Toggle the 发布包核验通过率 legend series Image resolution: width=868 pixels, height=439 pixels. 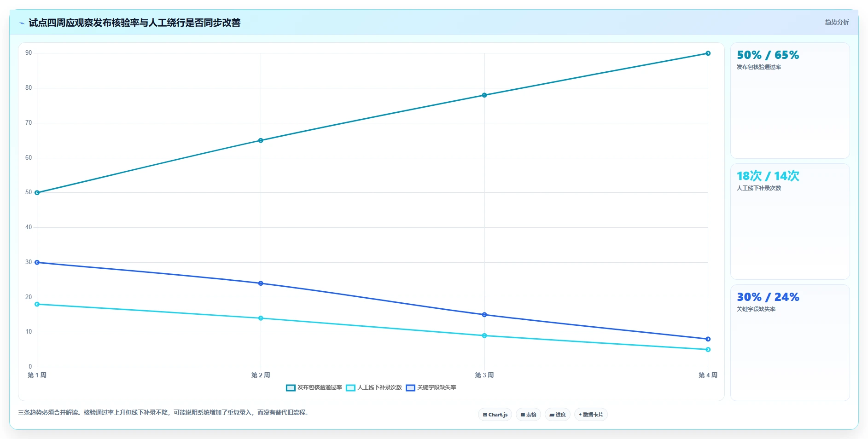(x=314, y=387)
